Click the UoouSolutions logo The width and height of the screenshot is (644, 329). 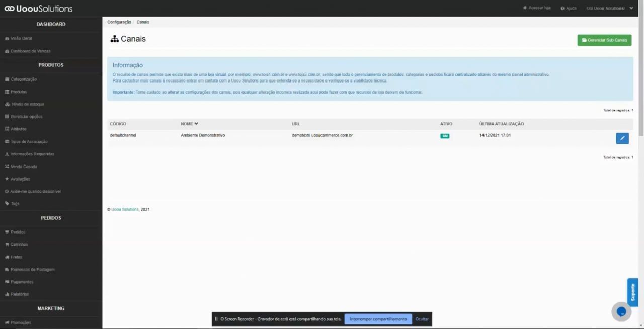(38, 8)
